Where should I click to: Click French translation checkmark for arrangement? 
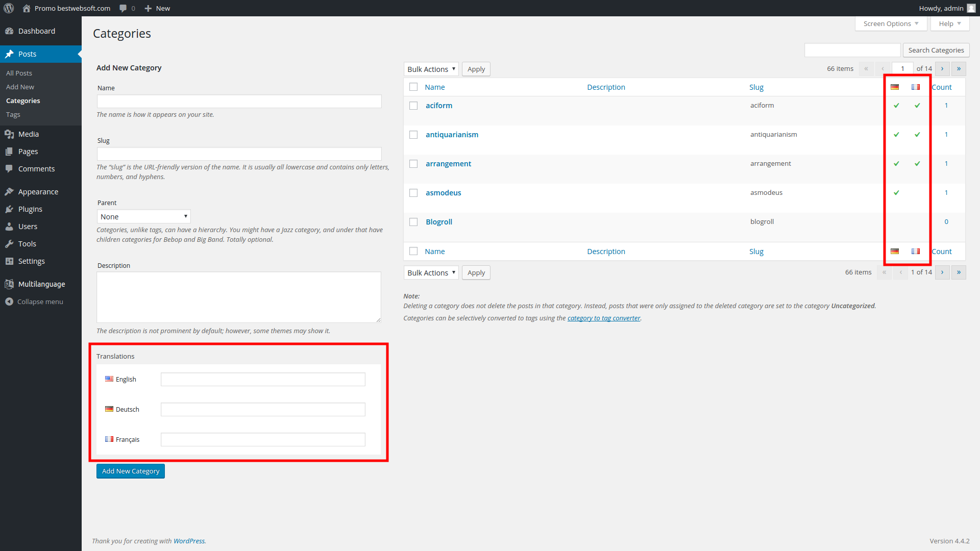point(917,164)
